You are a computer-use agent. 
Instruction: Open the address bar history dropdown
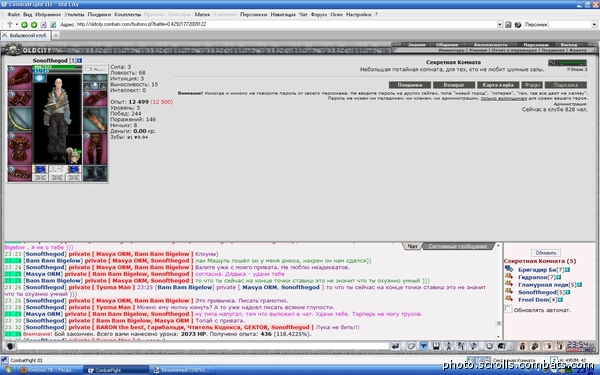(x=499, y=24)
